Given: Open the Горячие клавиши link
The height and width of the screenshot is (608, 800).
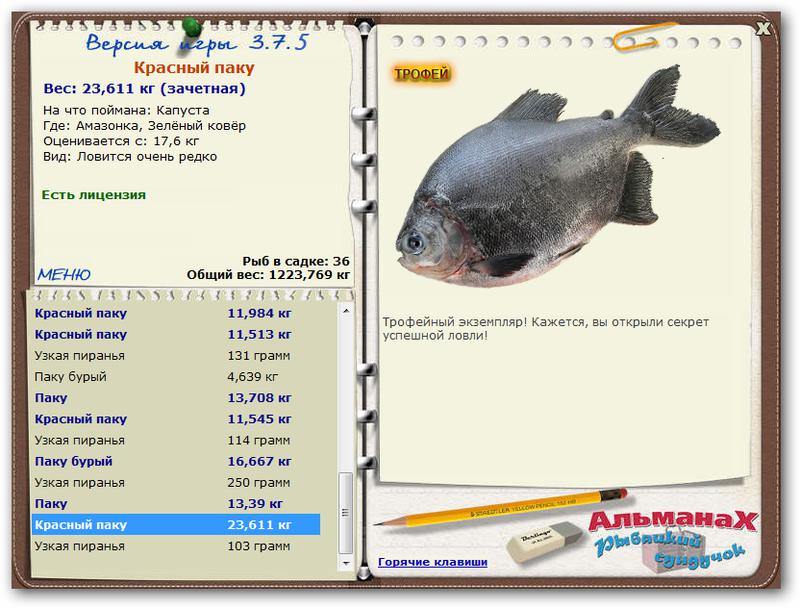Looking at the screenshot, I should [433, 562].
